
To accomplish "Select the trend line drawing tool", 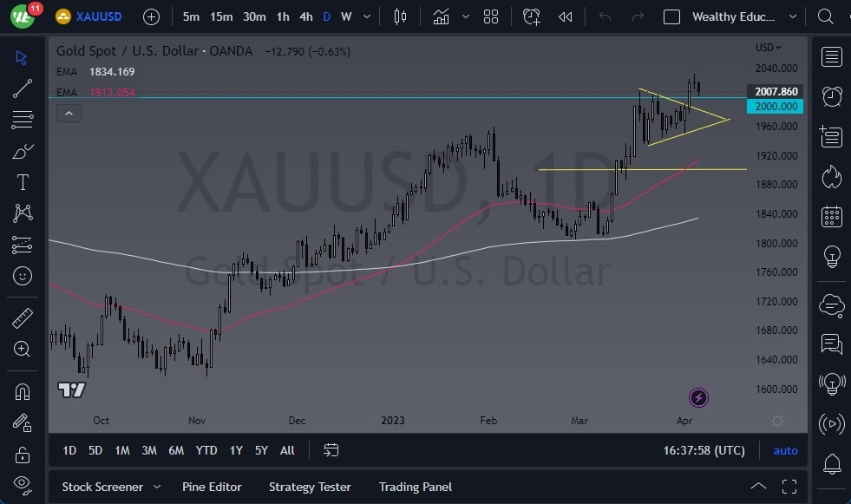I will coord(23,88).
